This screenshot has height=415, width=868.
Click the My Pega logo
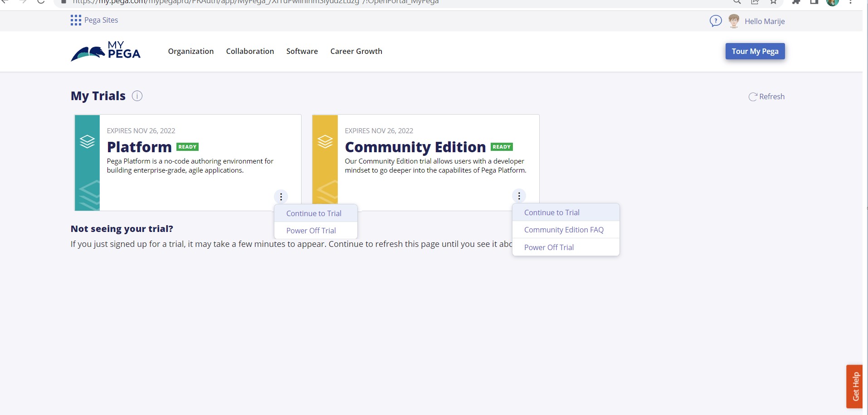point(106,51)
